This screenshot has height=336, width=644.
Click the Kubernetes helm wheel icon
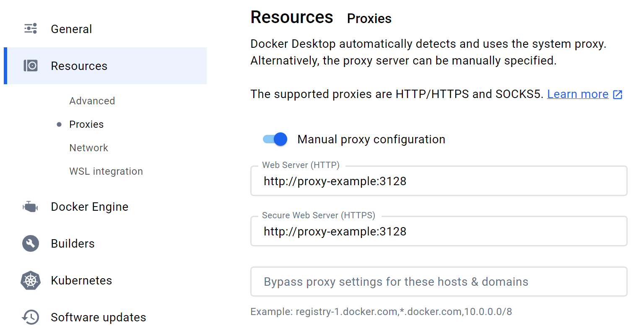click(x=31, y=280)
